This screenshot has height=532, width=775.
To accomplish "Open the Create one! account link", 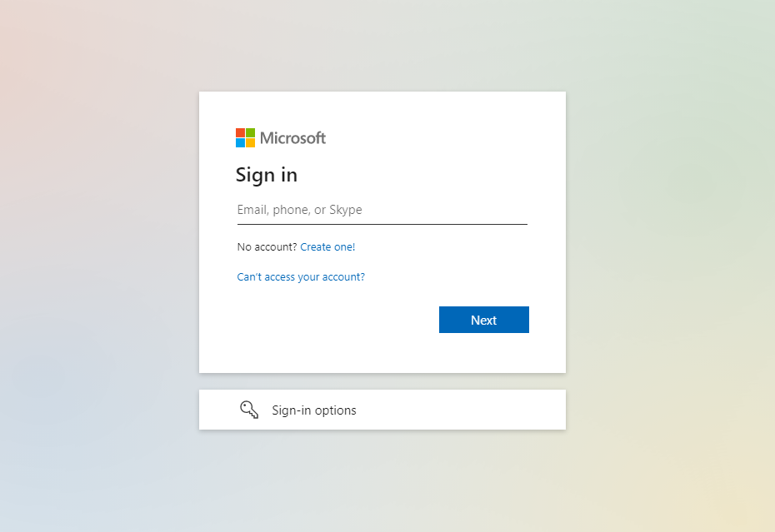I will (327, 247).
